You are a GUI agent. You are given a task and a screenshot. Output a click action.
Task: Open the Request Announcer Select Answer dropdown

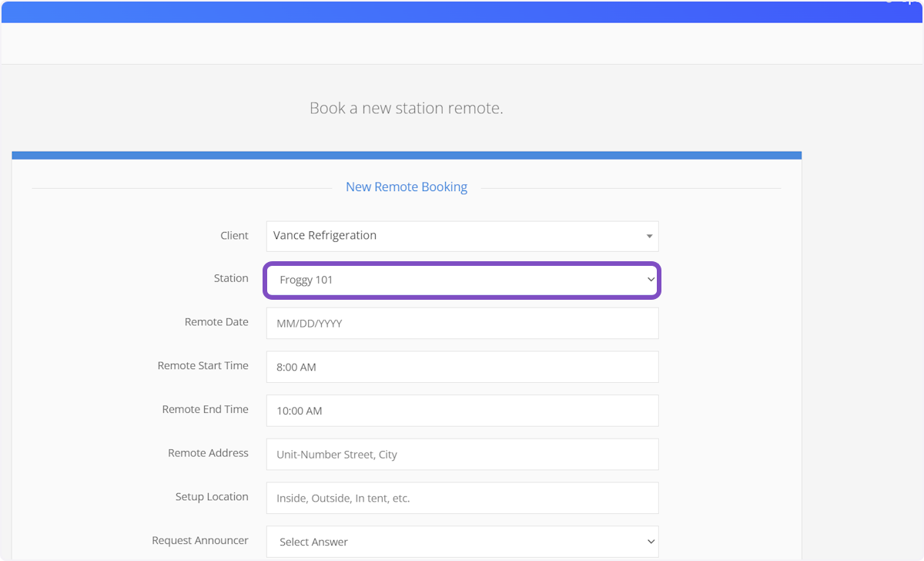tap(454, 542)
